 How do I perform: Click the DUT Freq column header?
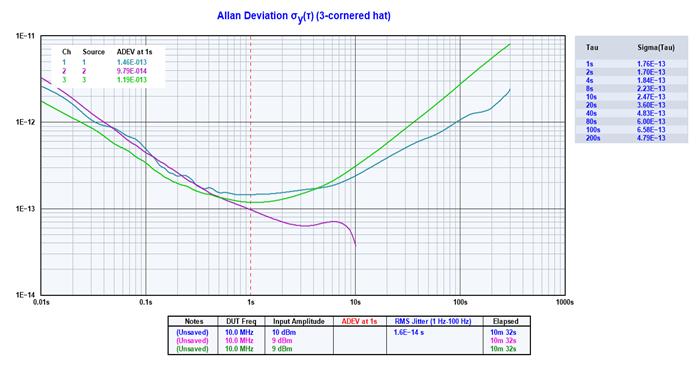point(241,321)
